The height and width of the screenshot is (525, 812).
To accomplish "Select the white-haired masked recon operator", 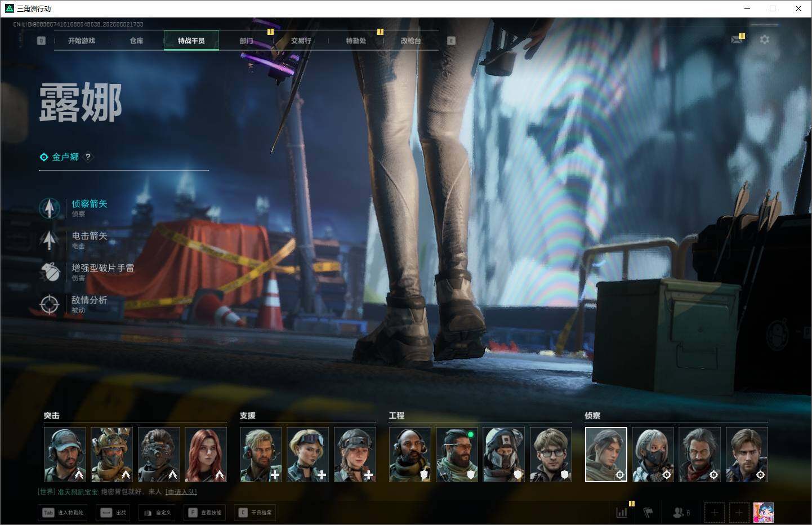I will [x=653, y=455].
